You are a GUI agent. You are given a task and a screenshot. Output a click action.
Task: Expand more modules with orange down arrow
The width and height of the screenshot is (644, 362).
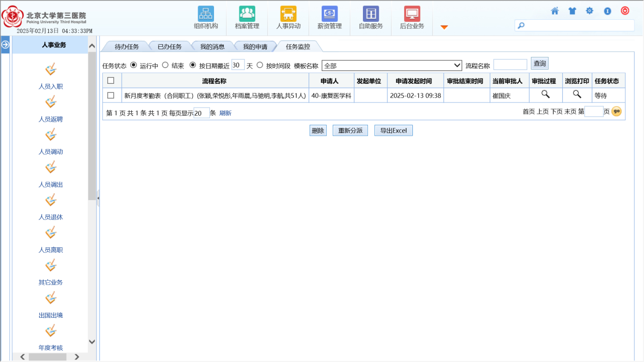[444, 27]
